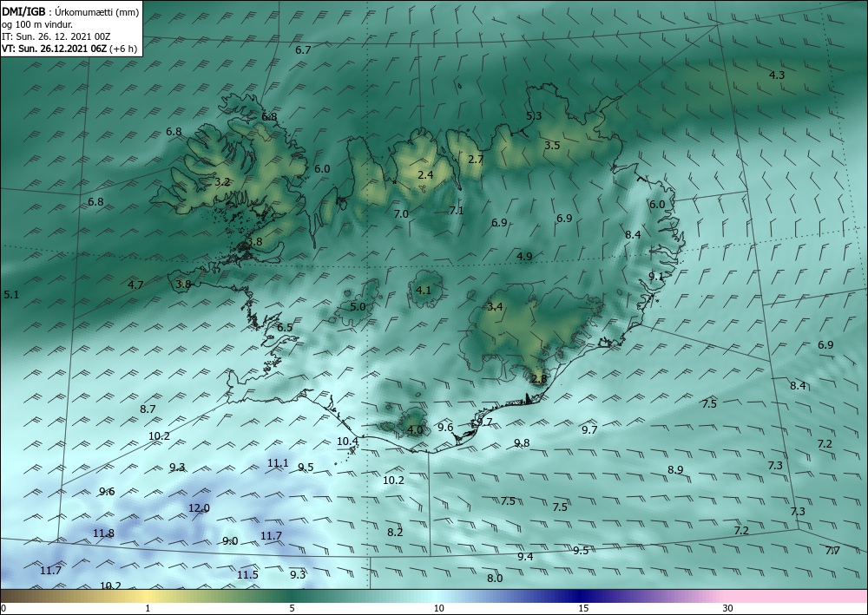Screen dimensions: 868x615
Task: Click the dark blue section of the color scale
Action: pyautogui.click(x=582, y=596)
